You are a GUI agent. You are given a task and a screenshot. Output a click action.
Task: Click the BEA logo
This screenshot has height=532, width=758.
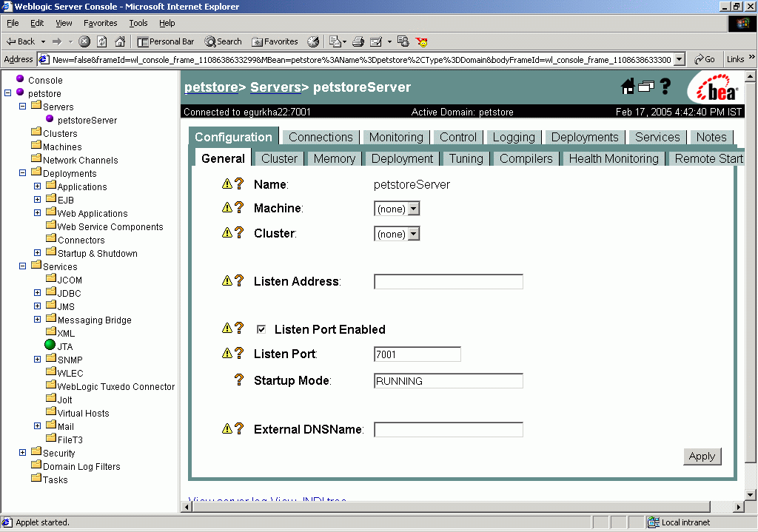(x=717, y=89)
